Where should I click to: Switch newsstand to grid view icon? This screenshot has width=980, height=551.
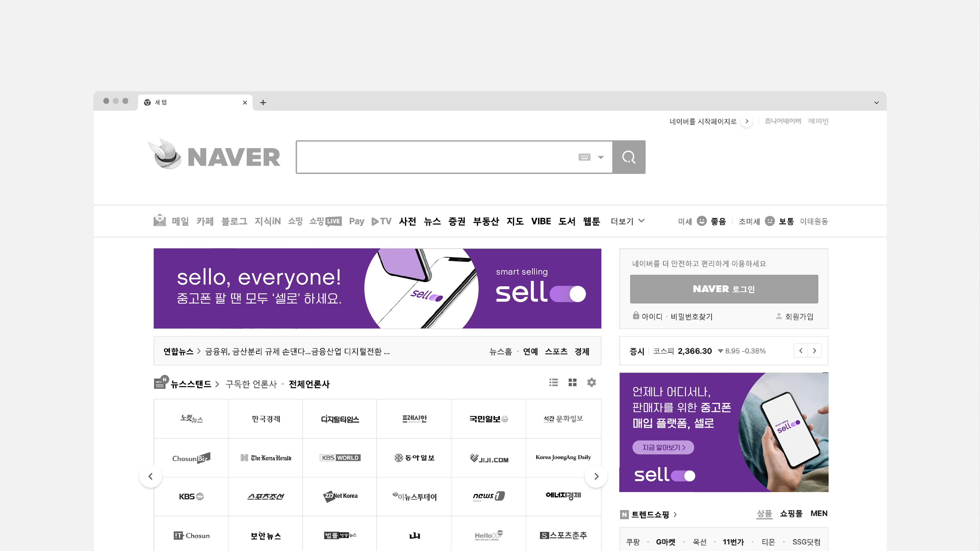click(572, 382)
